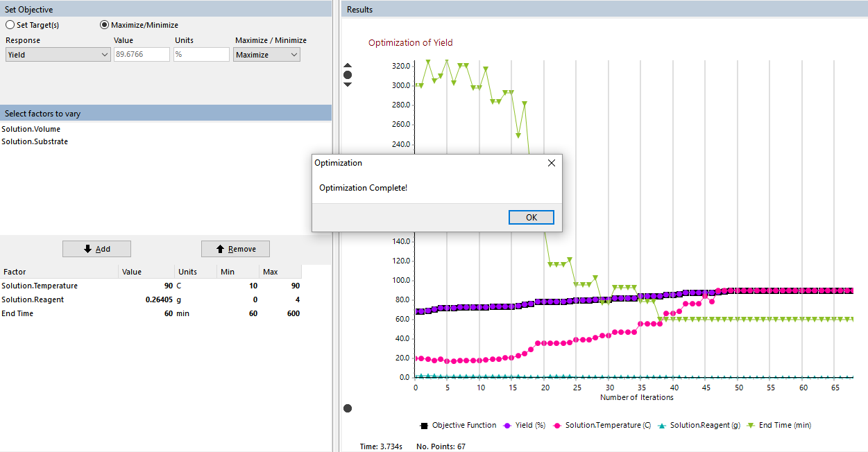The width and height of the screenshot is (868, 452).
Task: Click the Value field showing 89.6766
Action: [x=142, y=55]
